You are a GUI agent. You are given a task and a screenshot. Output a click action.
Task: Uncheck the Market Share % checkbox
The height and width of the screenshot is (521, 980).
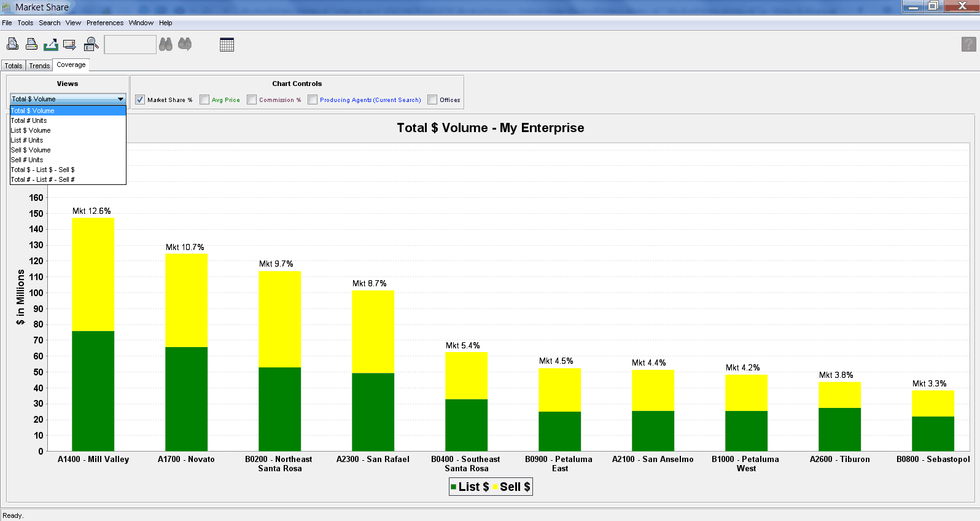[x=140, y=100]
